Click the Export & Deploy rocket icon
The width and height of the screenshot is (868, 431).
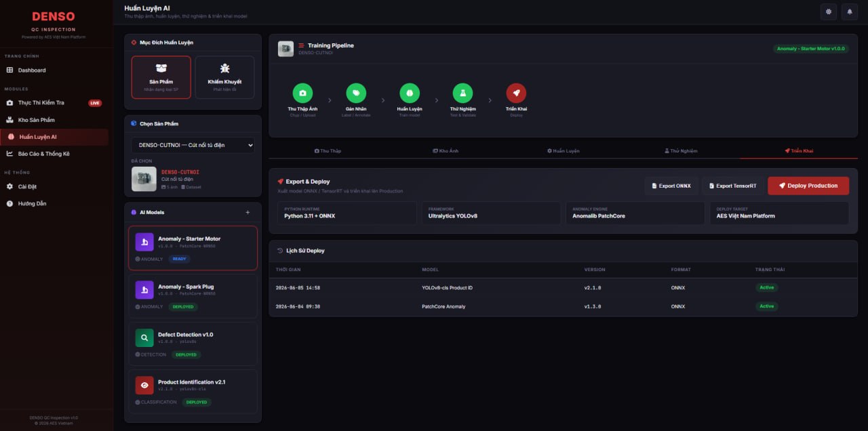click(280, 182)
